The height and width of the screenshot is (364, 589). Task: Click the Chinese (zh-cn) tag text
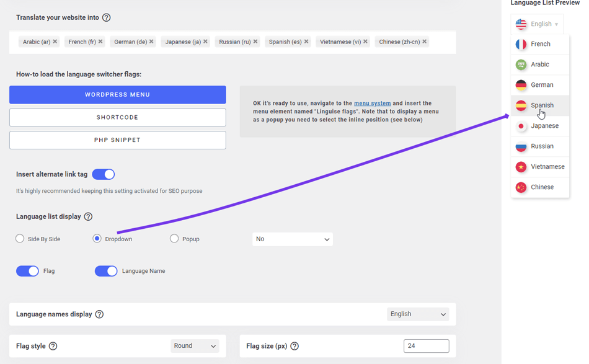tap(399, 42)
